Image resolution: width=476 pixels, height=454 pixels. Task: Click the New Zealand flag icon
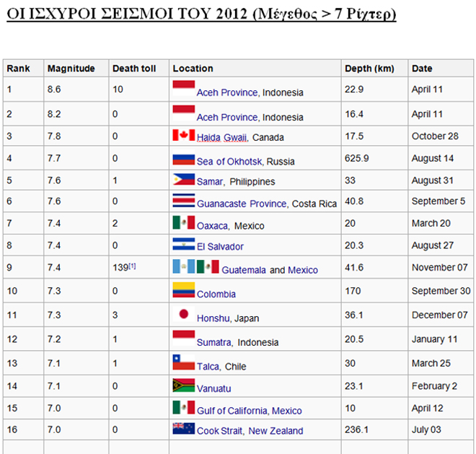click(184, 429)
